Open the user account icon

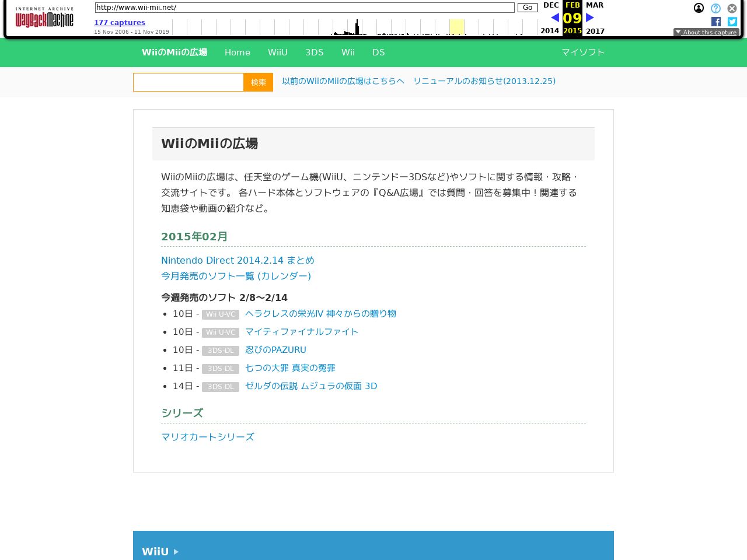pos(699,8)
